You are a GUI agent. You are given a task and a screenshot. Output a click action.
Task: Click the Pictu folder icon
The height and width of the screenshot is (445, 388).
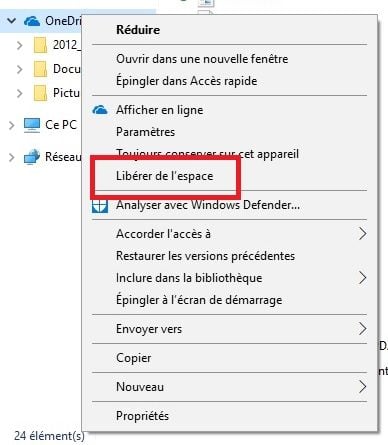(x=40, y=93)
